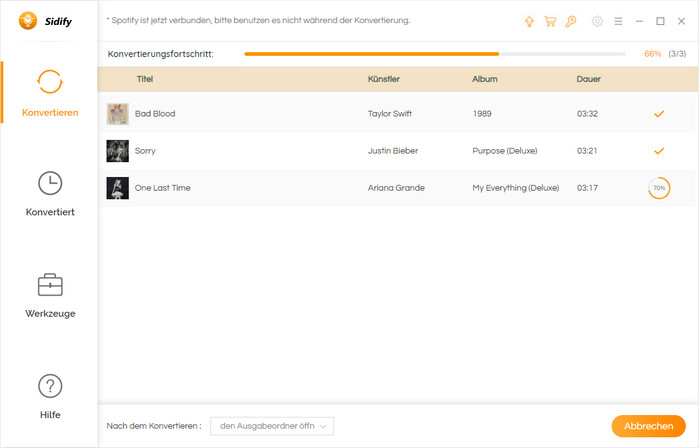Open the hamburger menu icon
This screenshot has width=699, height=448.
618,21
